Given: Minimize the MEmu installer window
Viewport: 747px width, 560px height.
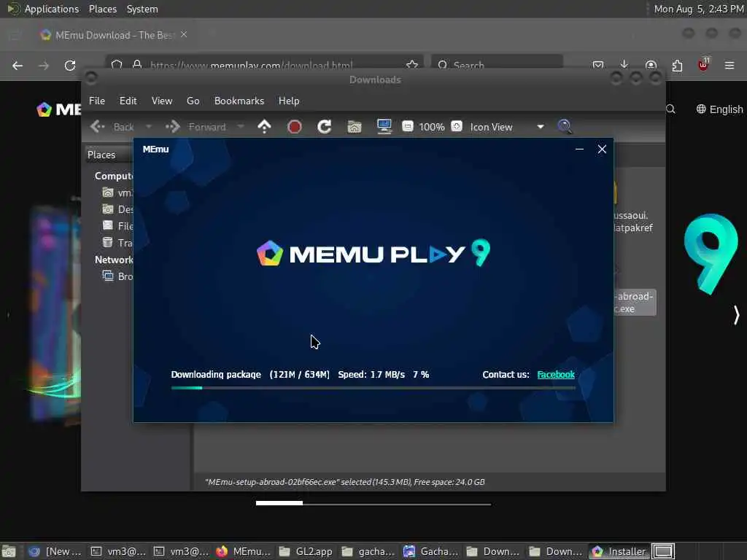Looking at the screenshot, I should (x=579, y=149).
